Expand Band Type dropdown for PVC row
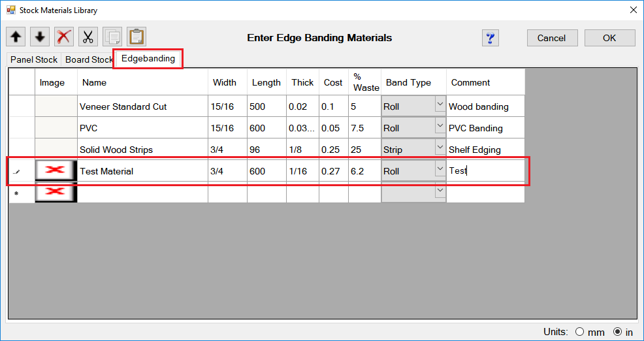Viewport: 644px width, 341px height. click(x=440, y=127)
